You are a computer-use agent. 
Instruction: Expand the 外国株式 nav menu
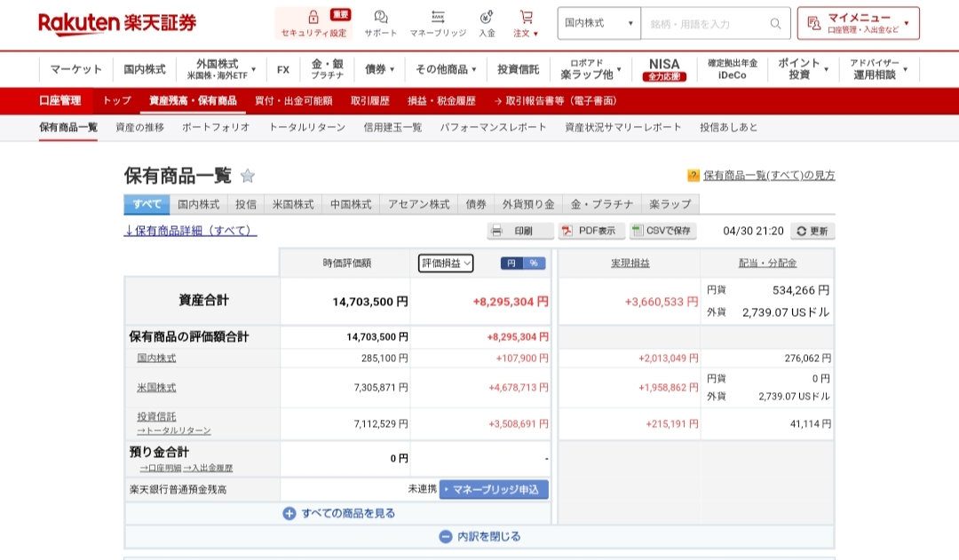point(221,69)
